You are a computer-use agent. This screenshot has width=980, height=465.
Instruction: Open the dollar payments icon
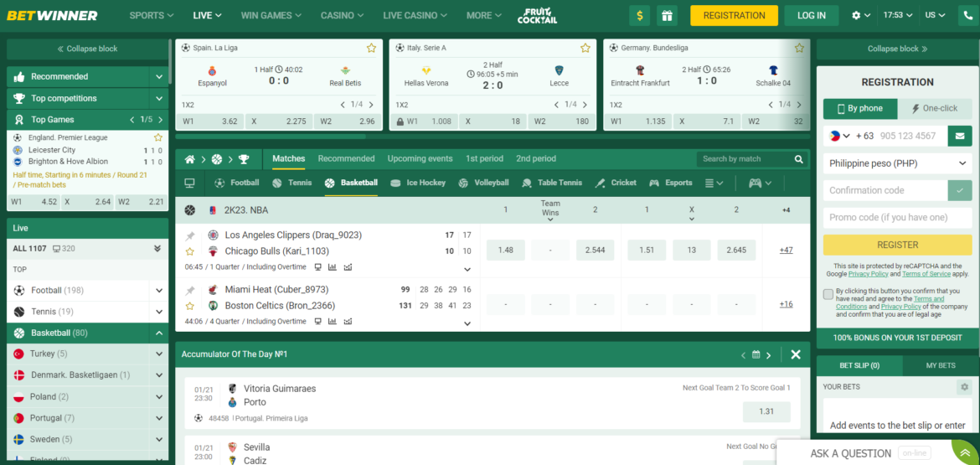(639, 16)
